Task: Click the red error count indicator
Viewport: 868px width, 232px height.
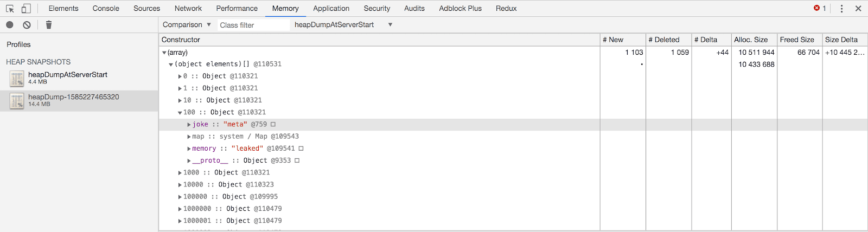Action: 820,9
